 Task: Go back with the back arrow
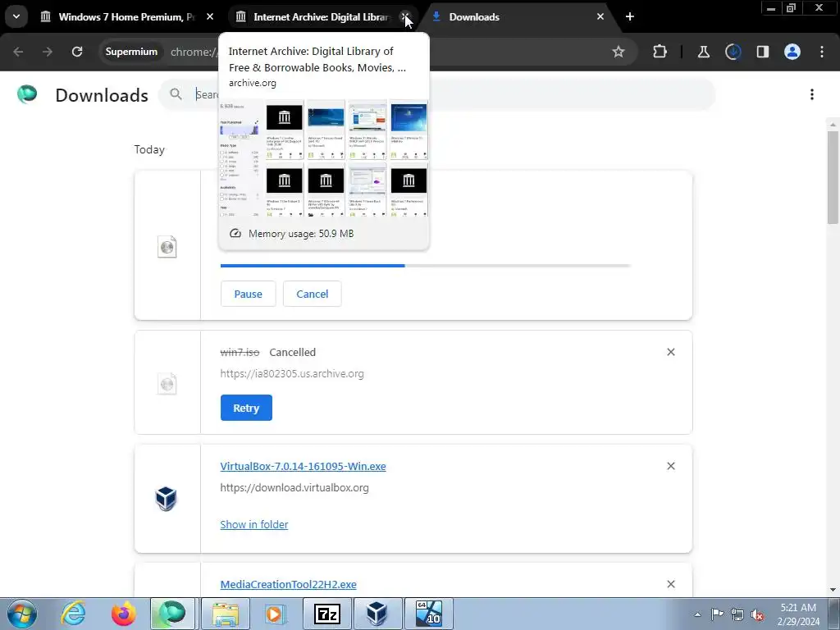coord(18,52)
